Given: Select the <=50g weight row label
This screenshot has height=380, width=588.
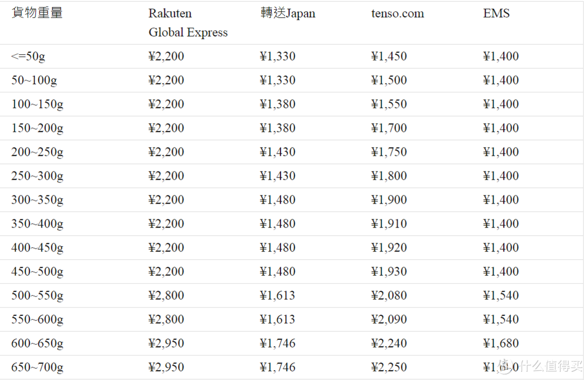Looking at the screenshot, I should click(28, 56).
